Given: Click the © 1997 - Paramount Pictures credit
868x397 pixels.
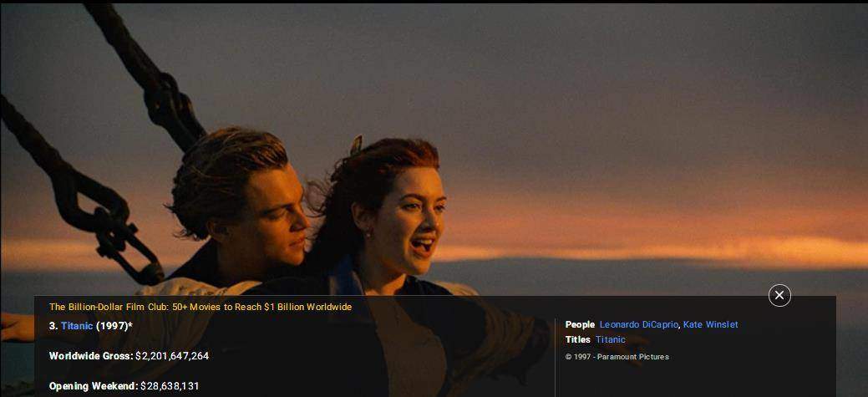Looking at the screenshot, I should point(617,357).
